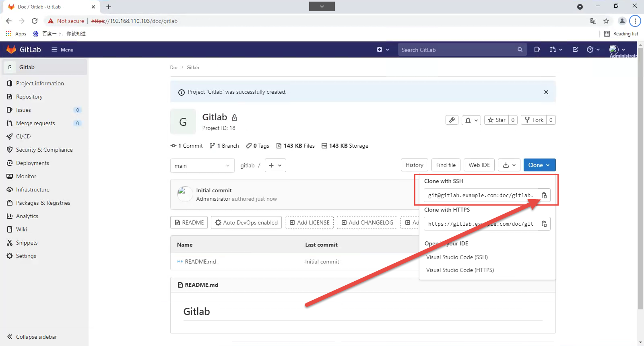Open Settings in sidebar

click(43, 256)
